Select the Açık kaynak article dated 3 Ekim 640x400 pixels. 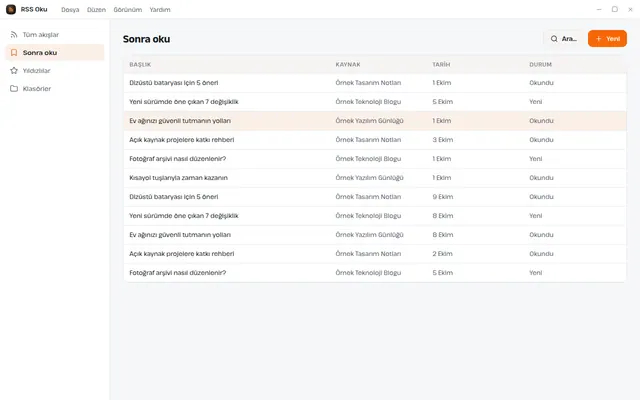[375, 140]
